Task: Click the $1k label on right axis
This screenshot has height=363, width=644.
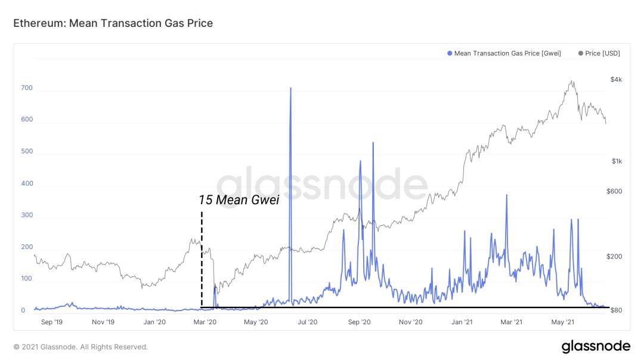Action: coord(617,161)
